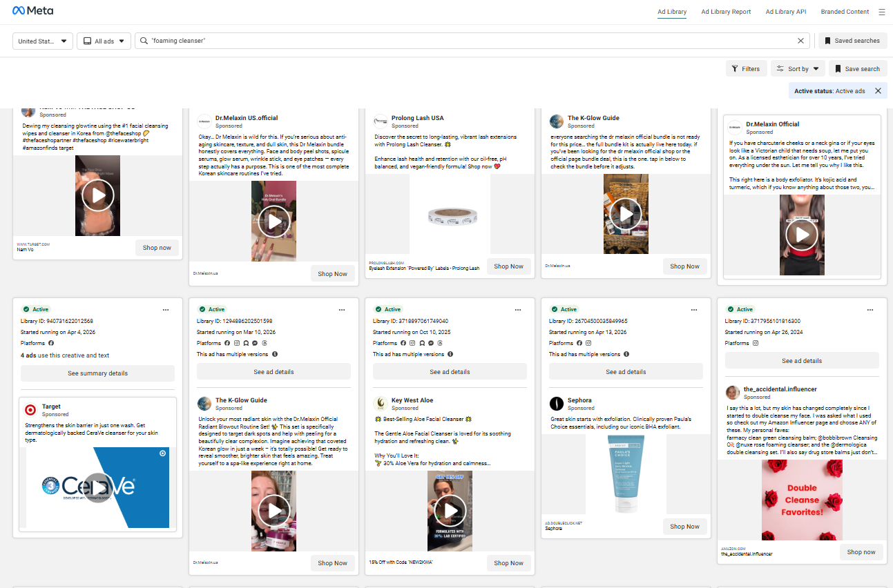The image size is (893, 588).
Task: Click Shop Now on Sephora ad
Action: (x=685, y=527)
